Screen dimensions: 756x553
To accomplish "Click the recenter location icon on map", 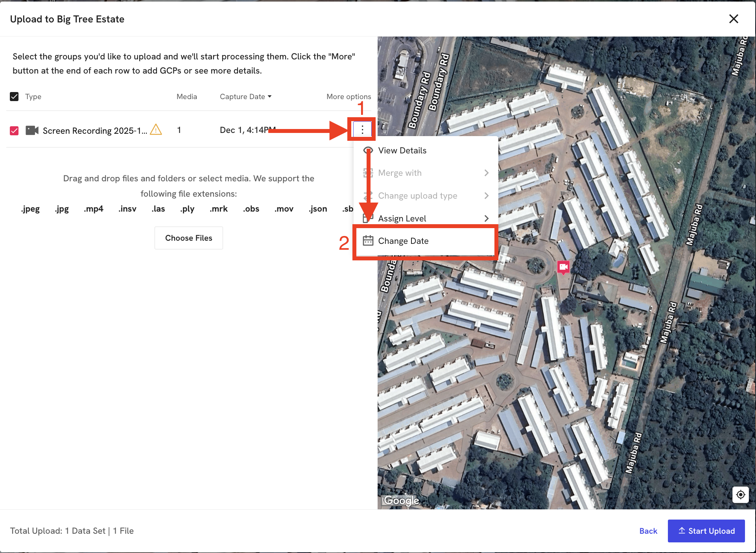I will pyautogui.click(x=740, y=494).
